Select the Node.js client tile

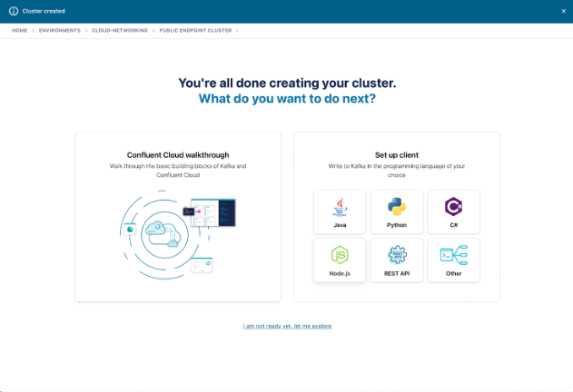coord(340,260)
